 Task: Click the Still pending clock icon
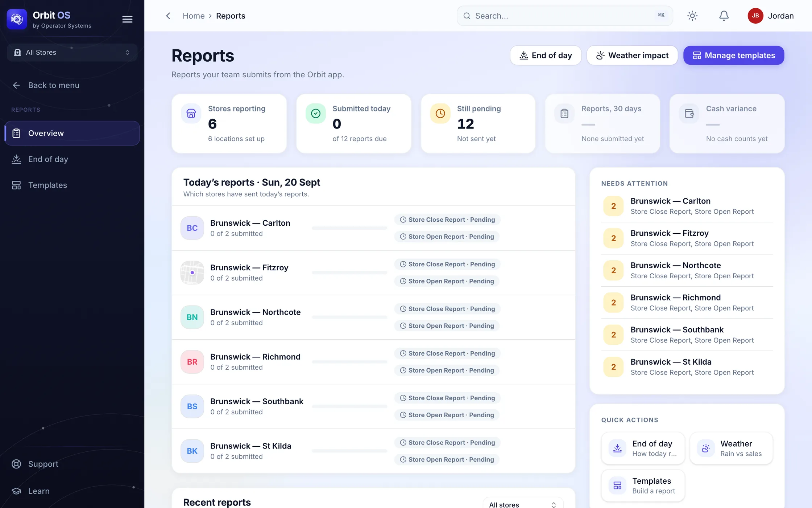pos(440,113)
